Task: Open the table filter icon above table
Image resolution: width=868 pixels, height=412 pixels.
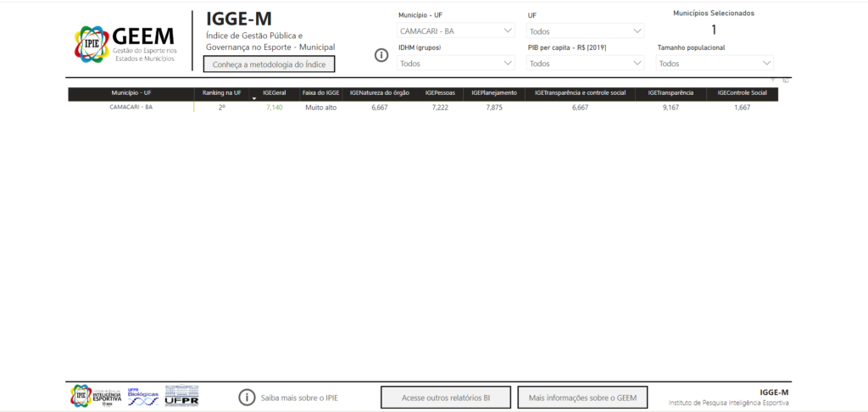Action: [772, 80]
